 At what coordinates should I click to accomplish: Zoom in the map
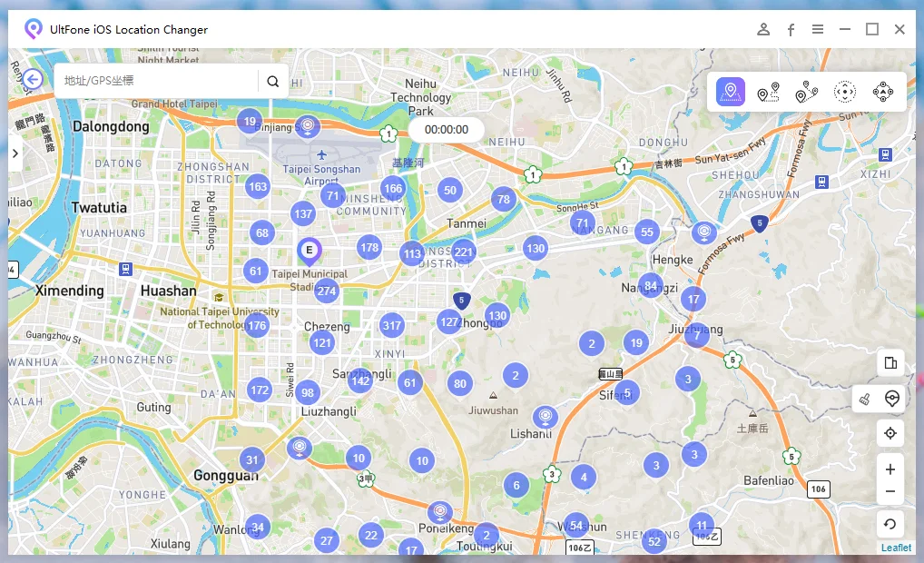click(x=890, y=469)
